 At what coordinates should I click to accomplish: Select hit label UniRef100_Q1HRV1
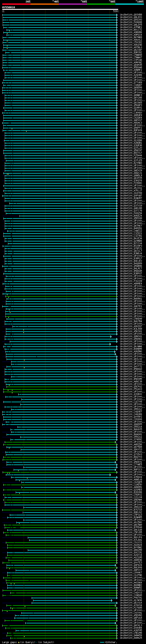131,108
